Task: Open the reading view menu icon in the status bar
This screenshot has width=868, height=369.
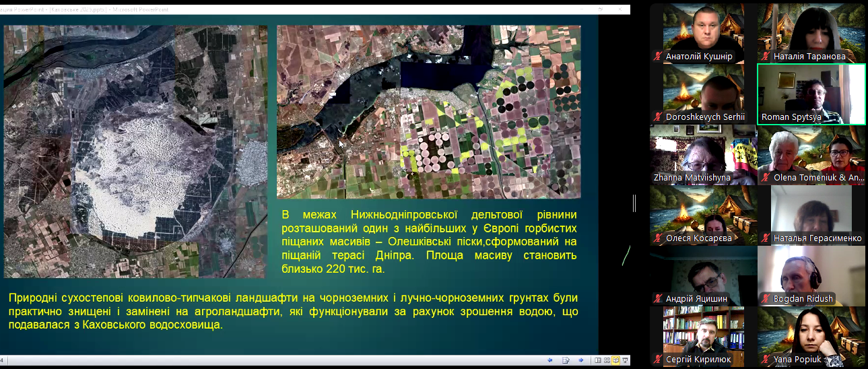Action: tap(566, 360)
